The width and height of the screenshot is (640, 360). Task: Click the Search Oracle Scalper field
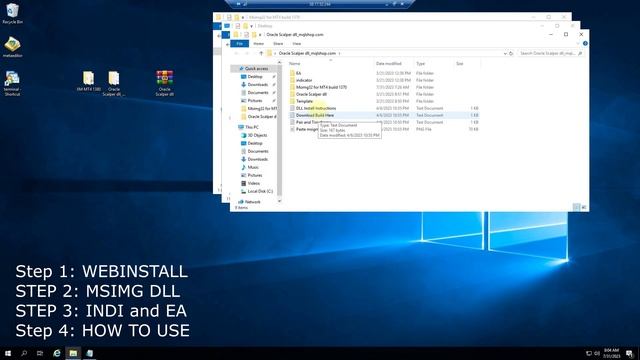pyautogui.click(x=550, y=53)
